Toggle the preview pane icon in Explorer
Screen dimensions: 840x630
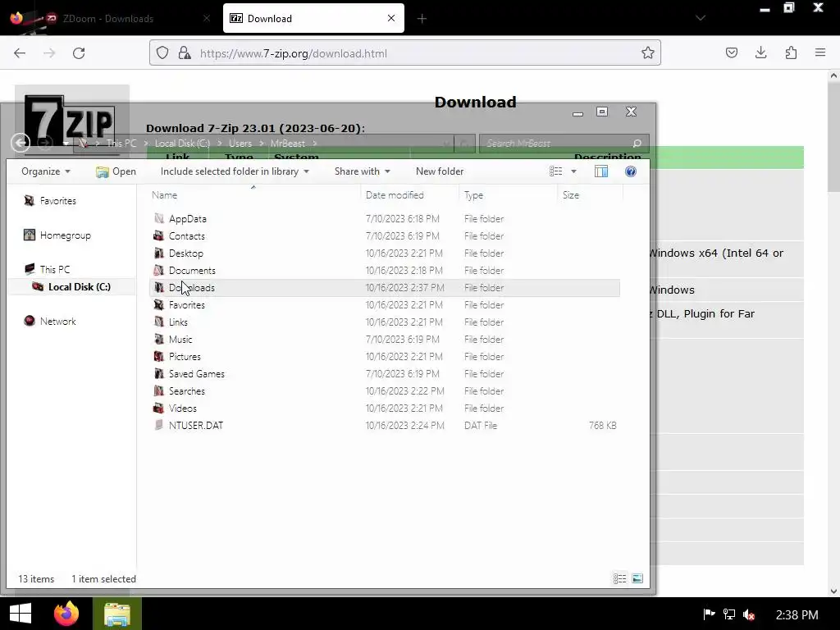pyautogui.click(x=601, y=171)
